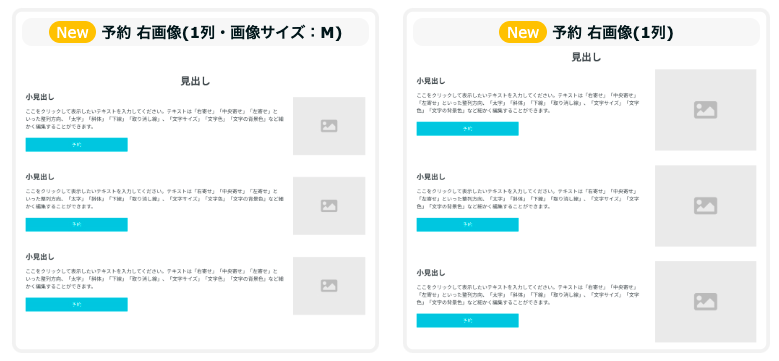Click first cyan 予約 button in right template

pos(467,129)
